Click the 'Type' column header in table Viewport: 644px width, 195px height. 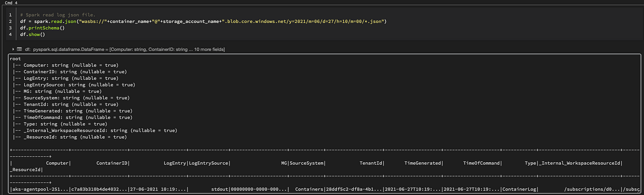[530, 163]
